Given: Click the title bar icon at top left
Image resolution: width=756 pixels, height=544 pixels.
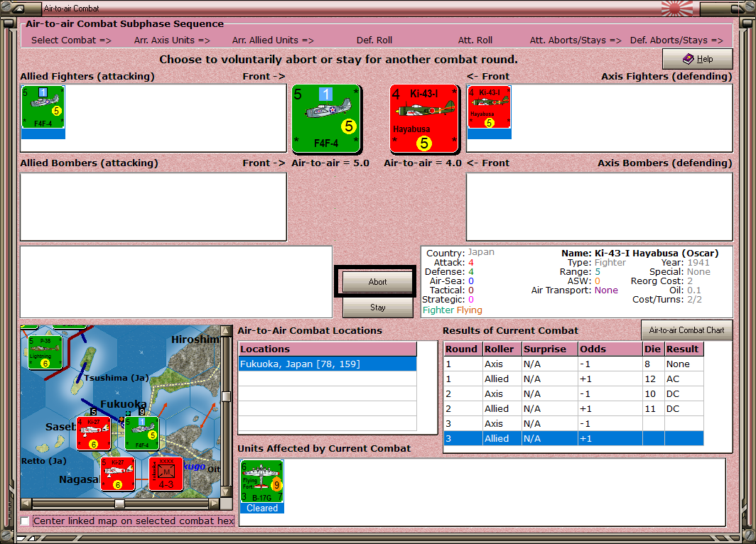Looking at the screenshot, I should pos(17,9).
